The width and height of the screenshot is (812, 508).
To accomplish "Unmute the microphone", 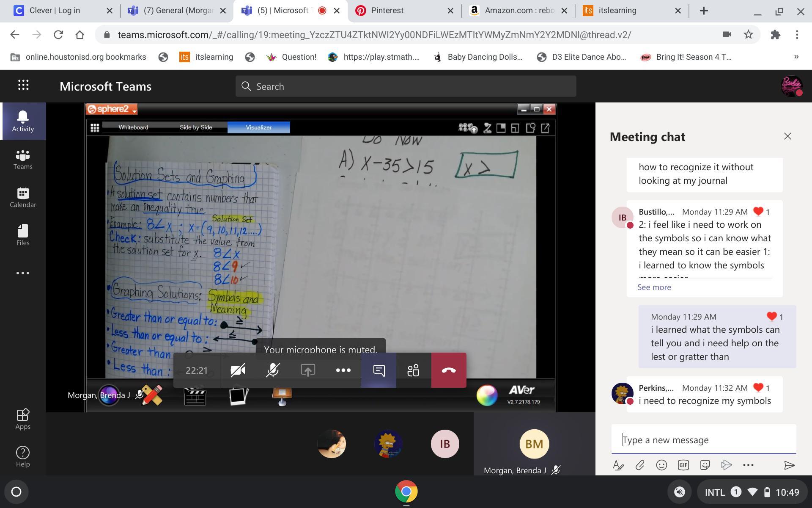I will pos(273,370).
